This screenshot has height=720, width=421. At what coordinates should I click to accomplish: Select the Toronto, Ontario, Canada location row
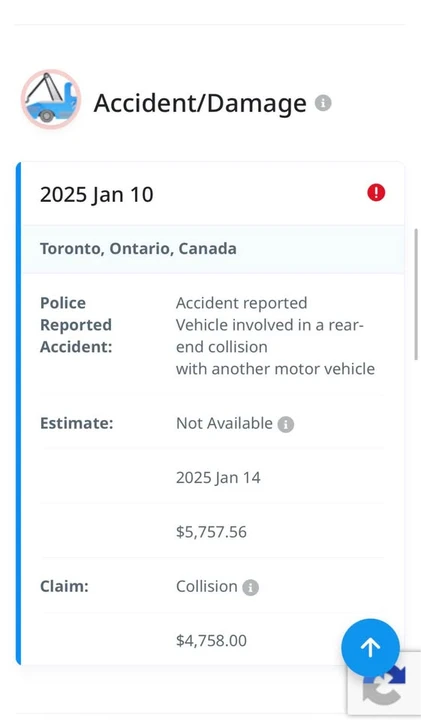tap(213, 249)
